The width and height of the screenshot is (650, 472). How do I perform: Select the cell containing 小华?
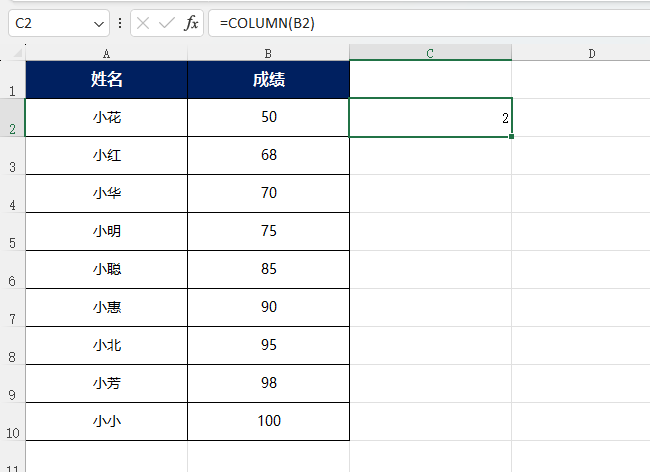pos(107,194)
